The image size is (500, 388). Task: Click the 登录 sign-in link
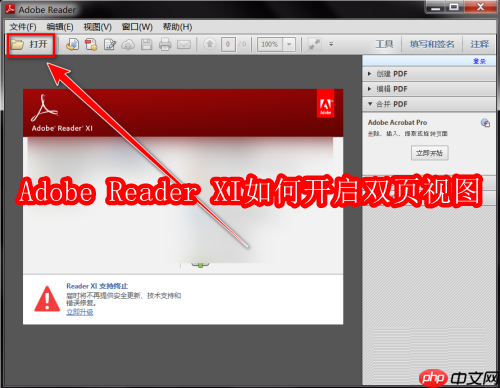(479, 61)
